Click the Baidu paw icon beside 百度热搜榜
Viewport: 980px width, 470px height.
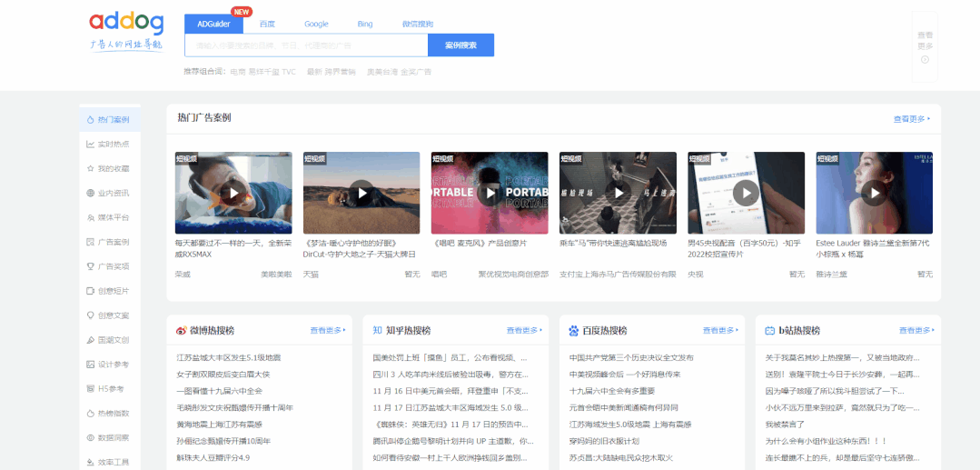(573, 330)
